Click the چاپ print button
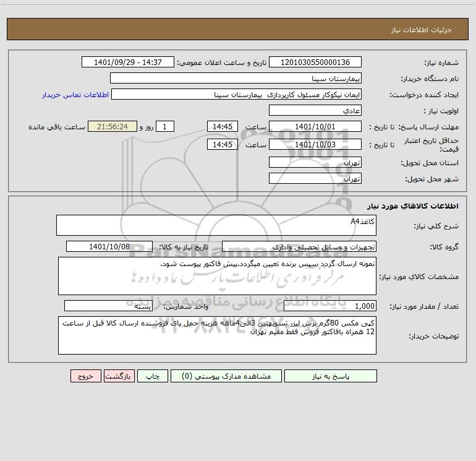 [x=153, y=376]
